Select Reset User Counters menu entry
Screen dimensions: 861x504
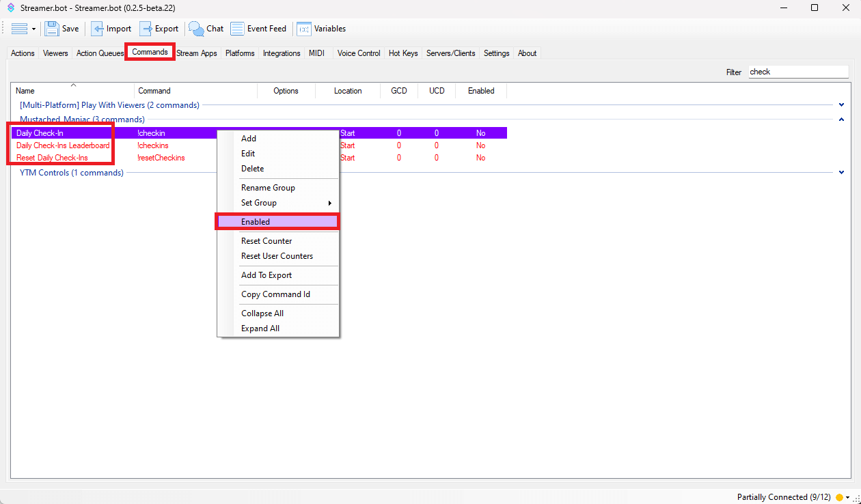point(277,256)
